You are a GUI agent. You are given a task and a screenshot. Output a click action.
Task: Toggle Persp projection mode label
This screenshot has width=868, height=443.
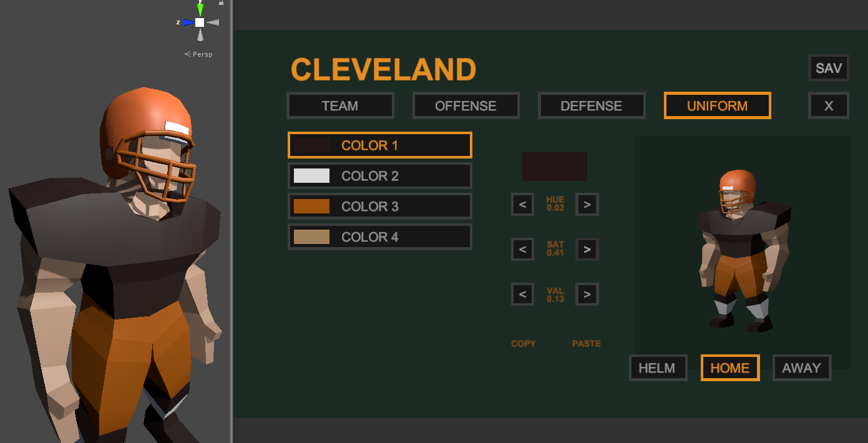[x=199, y=54]
